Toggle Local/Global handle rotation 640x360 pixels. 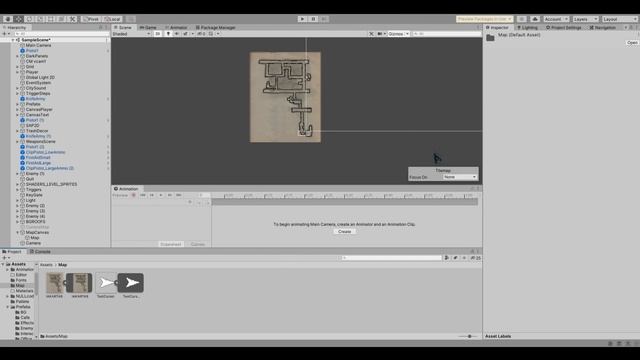tap(112, 19)
